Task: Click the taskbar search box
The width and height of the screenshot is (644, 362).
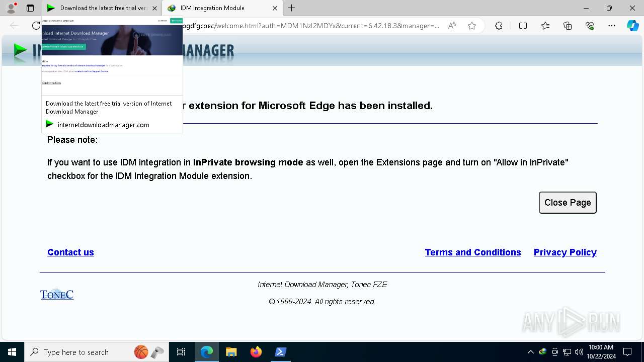Action: click(97, 352)
